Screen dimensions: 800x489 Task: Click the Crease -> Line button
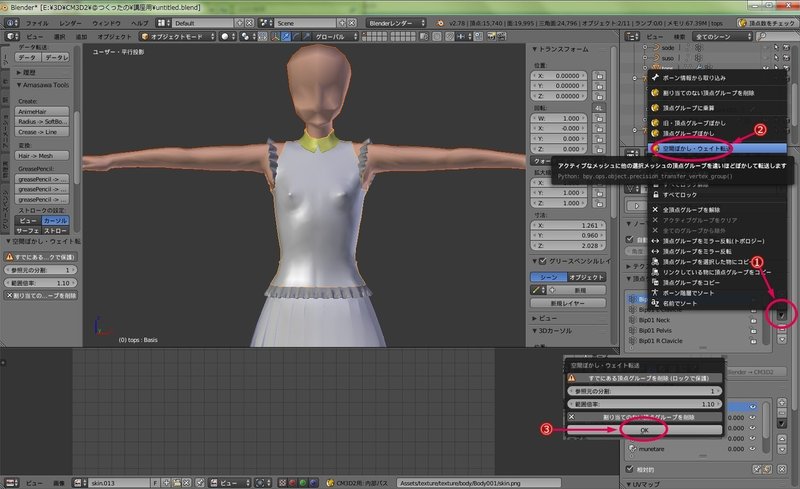(x=42, y=132)
